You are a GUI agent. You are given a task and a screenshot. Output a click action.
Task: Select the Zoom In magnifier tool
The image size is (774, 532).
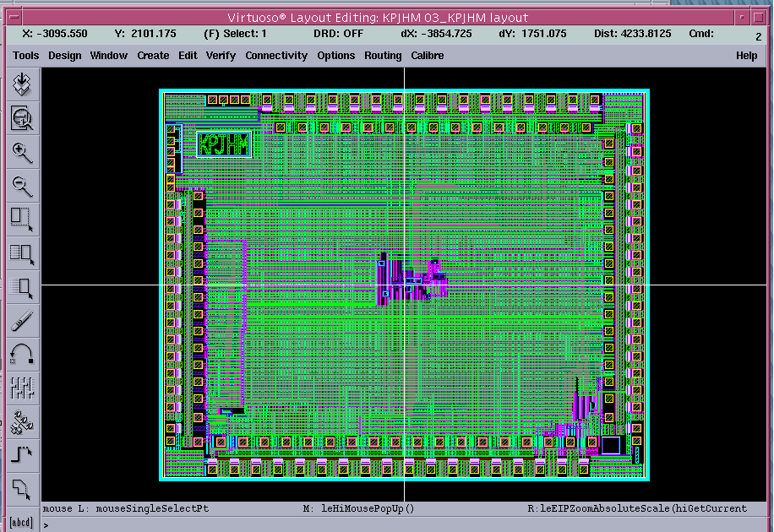click(22, 153)
